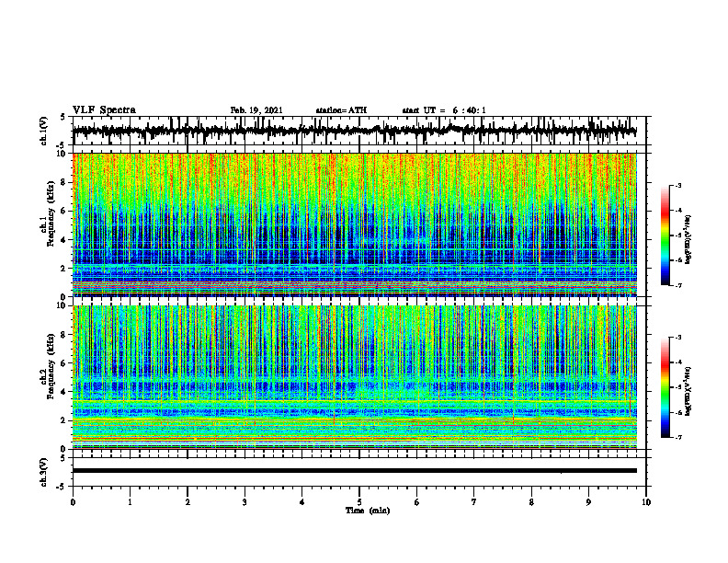Click time axis tick label "2"
This screenshot has width=728, height=563.
(188, 502)
